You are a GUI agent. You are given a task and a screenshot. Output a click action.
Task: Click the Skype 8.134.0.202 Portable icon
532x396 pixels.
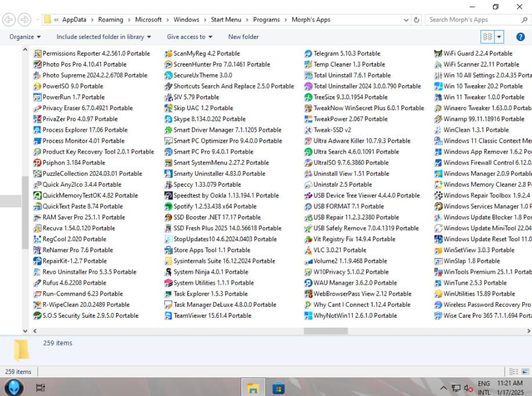pyautogui.click(x=168, y=119)
